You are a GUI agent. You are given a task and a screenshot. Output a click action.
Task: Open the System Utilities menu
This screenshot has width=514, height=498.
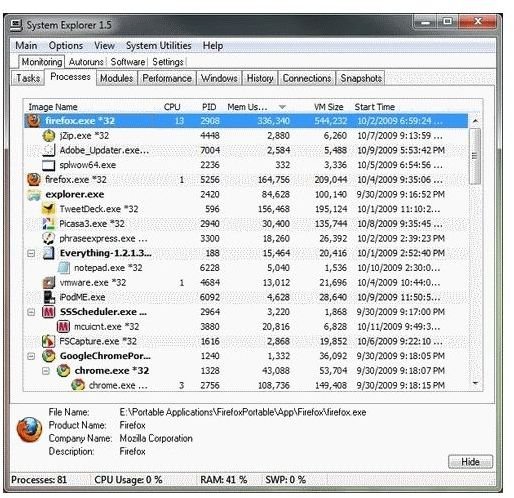(158, 45)
